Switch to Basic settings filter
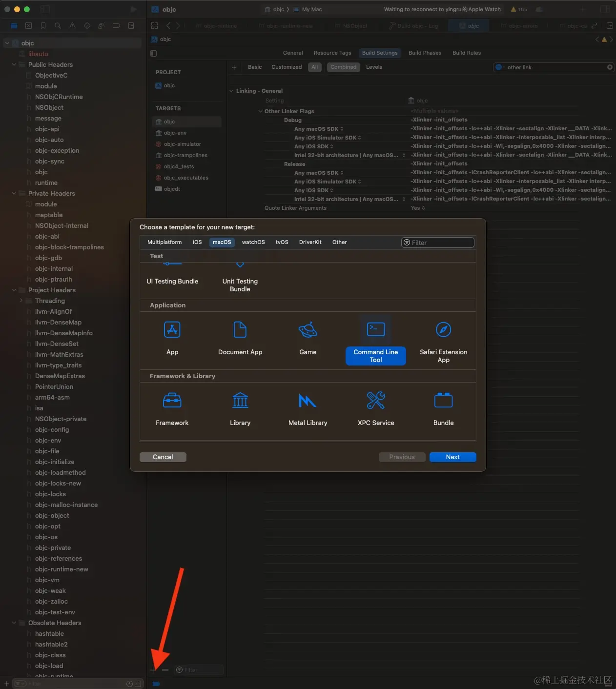Screen dimensions: 616x689 (x=255, y=67)
